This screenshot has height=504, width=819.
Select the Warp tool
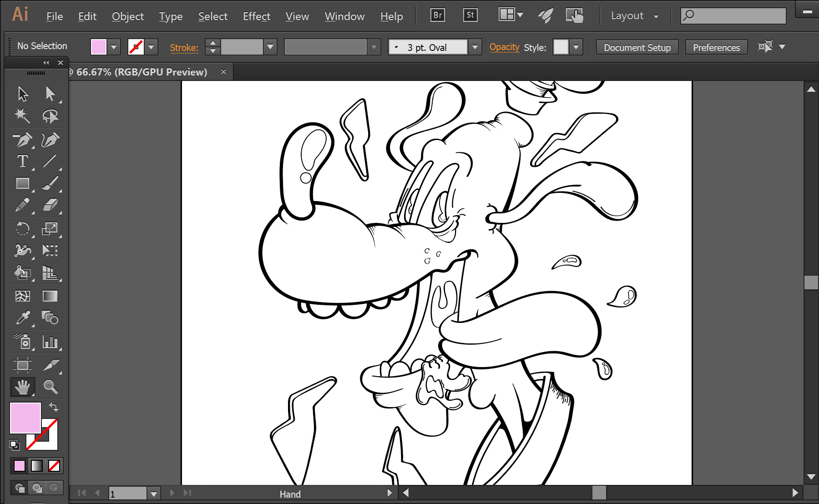point(23,250)
